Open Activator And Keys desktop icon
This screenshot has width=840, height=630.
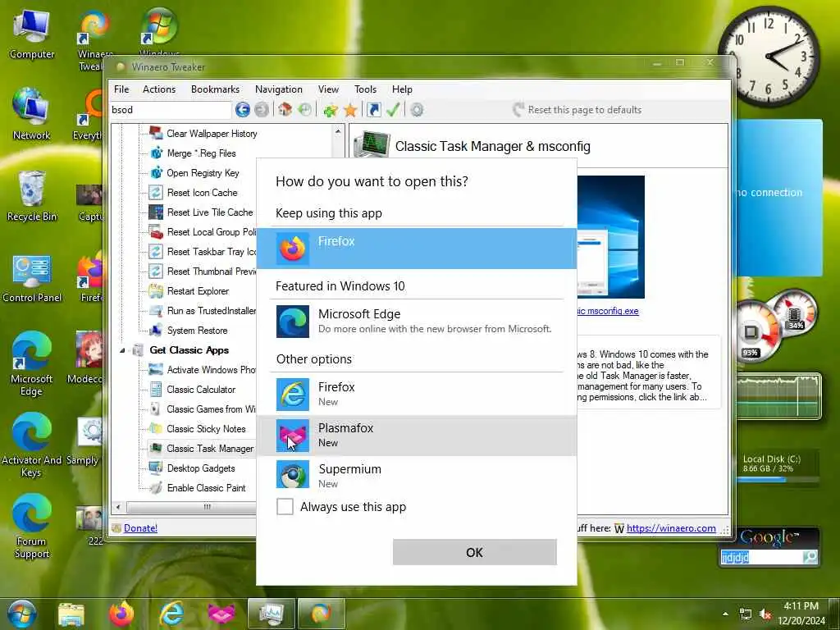32,445
